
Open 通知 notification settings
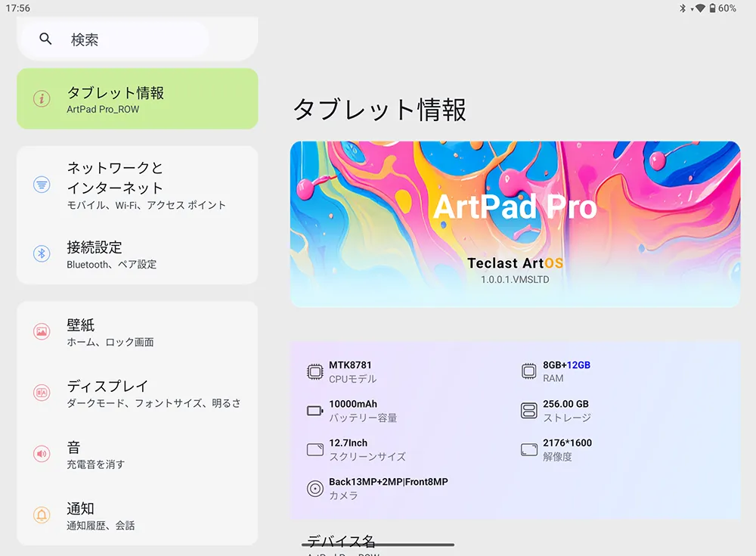pyautogui.click(x=138, y=515)
